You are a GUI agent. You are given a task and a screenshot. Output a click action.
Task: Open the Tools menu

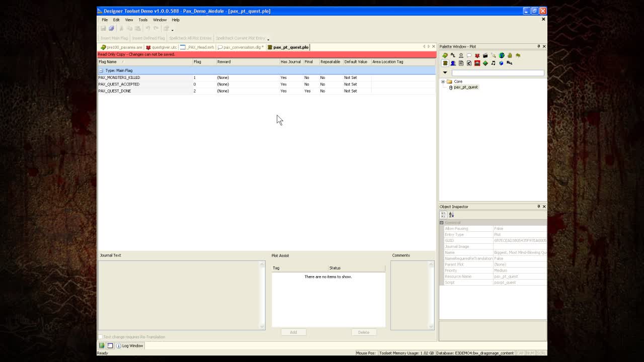(143, 20)
